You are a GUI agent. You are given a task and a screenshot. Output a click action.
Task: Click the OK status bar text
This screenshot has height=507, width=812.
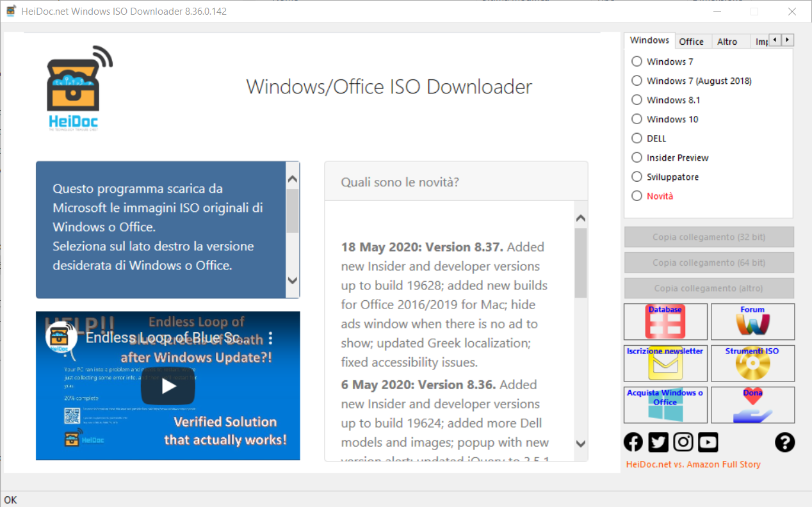11,500
